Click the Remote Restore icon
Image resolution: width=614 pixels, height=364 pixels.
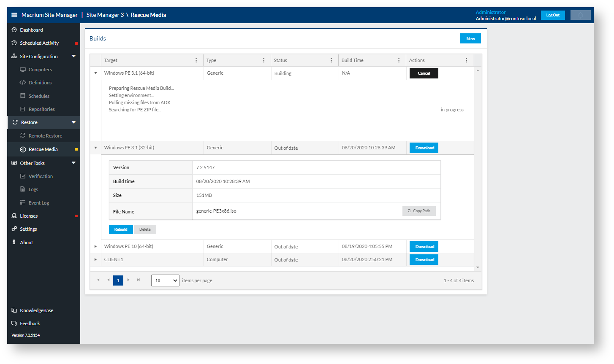pyautogui.click(x=23, y=136)
